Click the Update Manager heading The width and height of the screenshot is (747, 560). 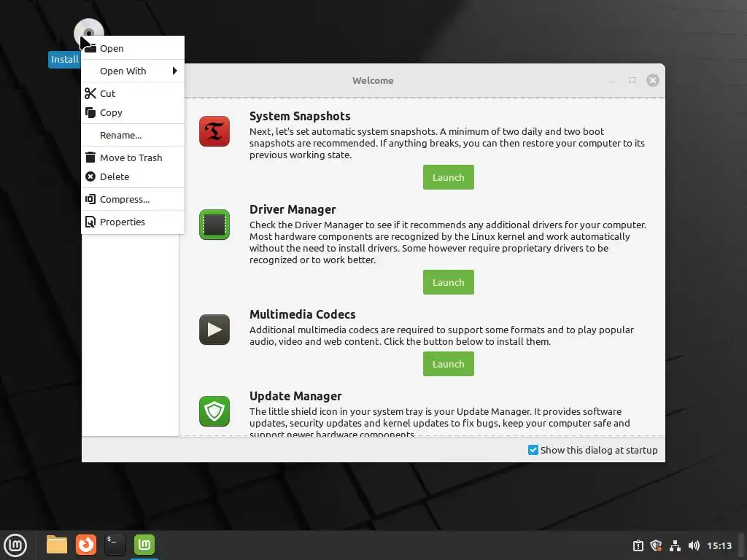pyautogui.click(x=295, y=396)
